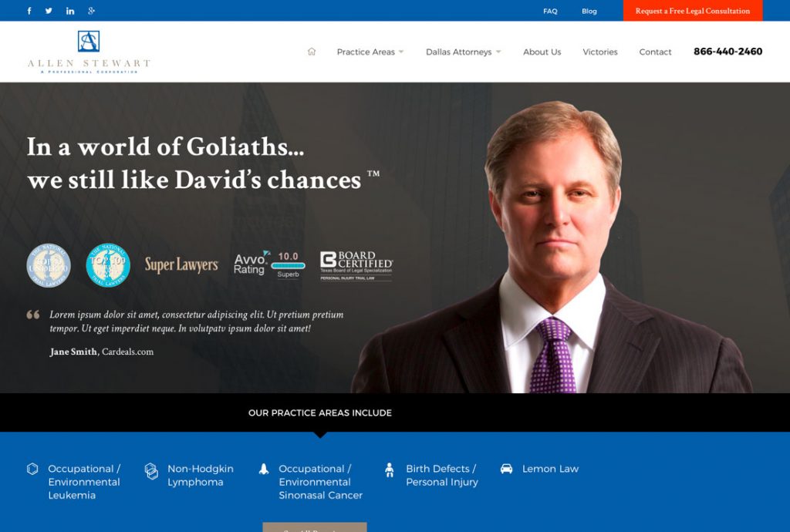
Task: Open the Facebook social icon
Action: pyautogui.click(x=29, y=11)
